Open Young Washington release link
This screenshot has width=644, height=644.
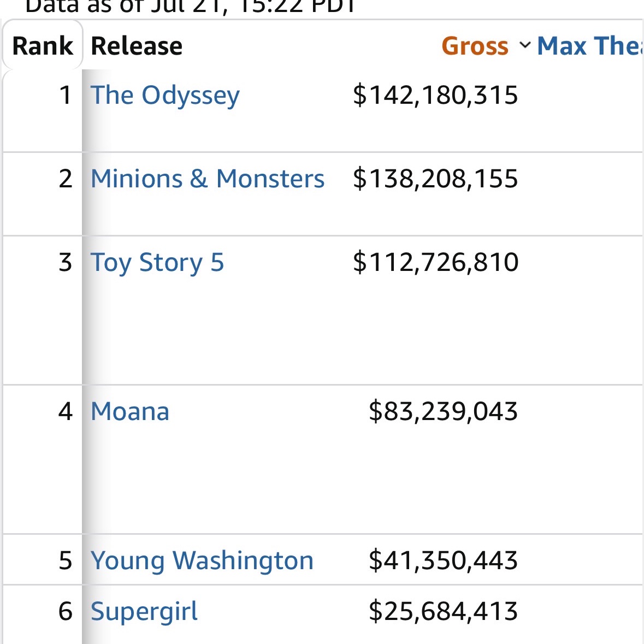pos(202,561)
